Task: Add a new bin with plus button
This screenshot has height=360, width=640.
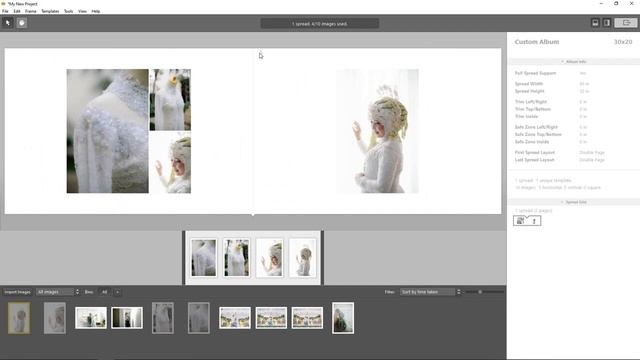Action: [118, 292]
